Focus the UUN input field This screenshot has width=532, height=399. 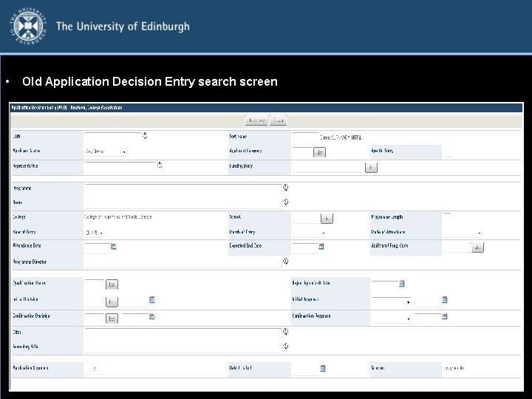112,136
